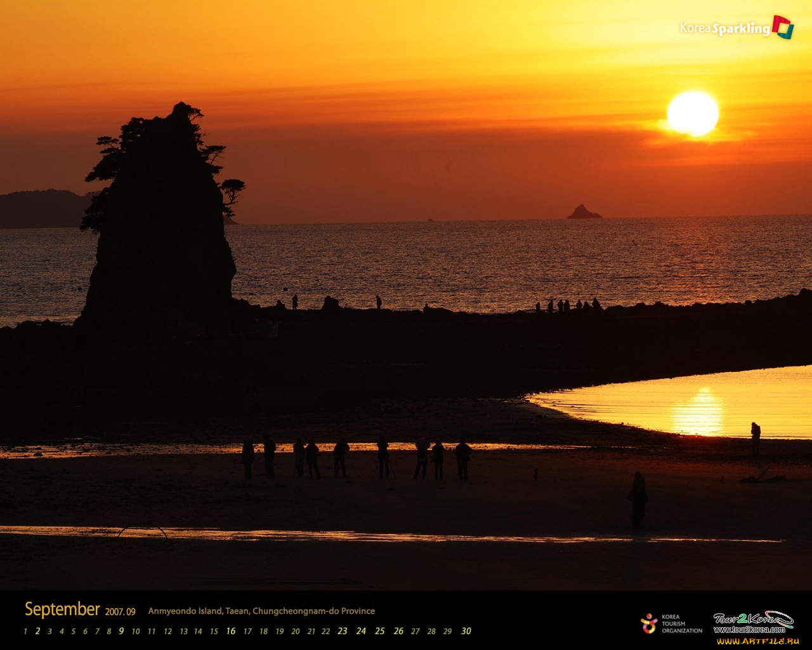Click the Tour2Korea logo
Viewport: 812px width, 650px height.
coord(753,618)
